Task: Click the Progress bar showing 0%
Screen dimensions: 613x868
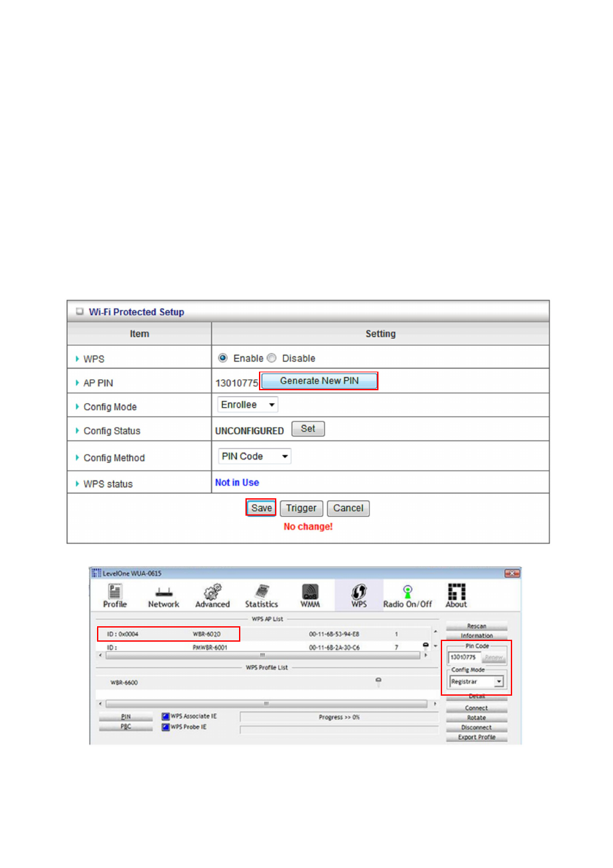Action: 339,717
